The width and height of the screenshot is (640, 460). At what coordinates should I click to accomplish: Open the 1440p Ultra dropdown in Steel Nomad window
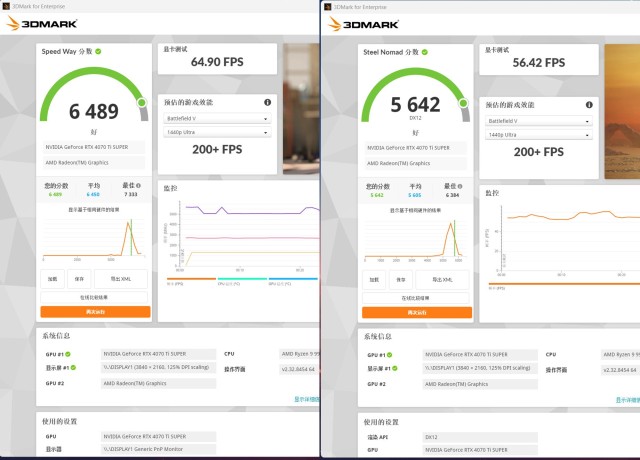[x=539, y=133]
